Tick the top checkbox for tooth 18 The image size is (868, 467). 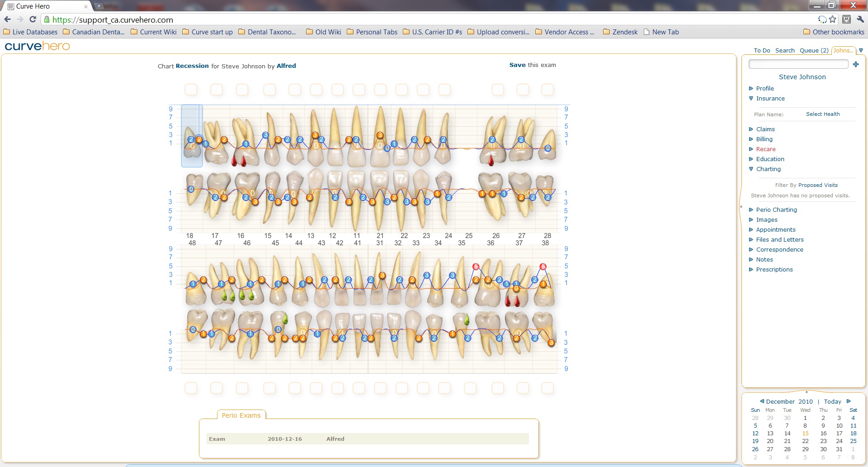(191, 89)
